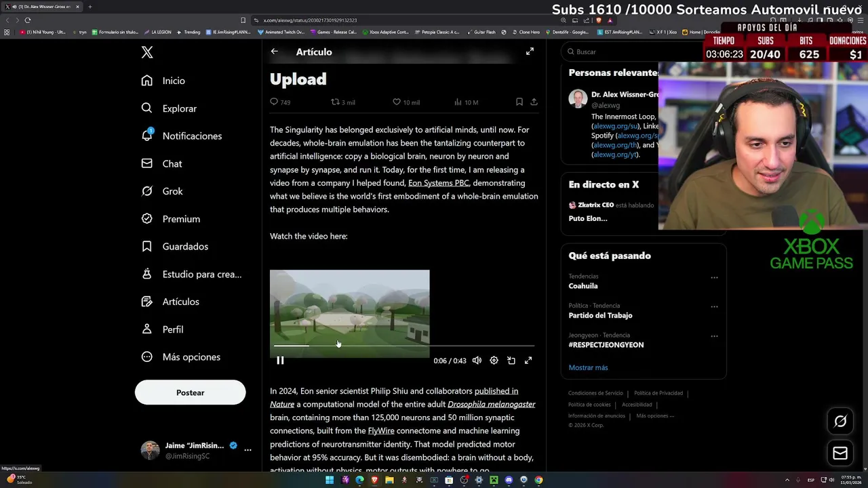The width and height of the screenshot is (868, 488).
Task: Show hidden system tray icons
Action: coord(787,480)
